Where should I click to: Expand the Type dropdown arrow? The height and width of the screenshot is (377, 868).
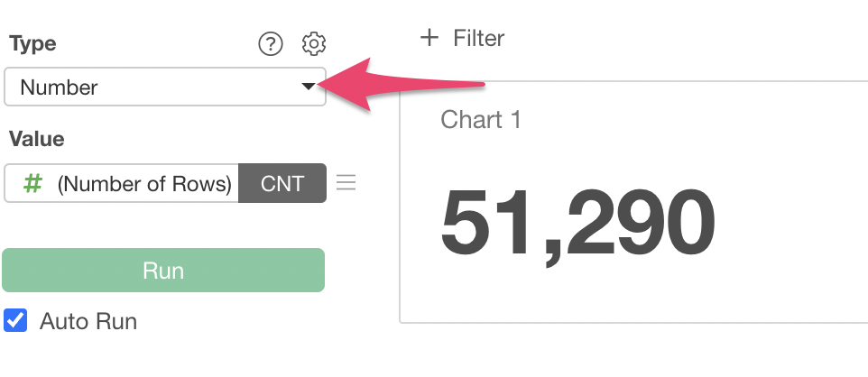click(x=309, y=87)
